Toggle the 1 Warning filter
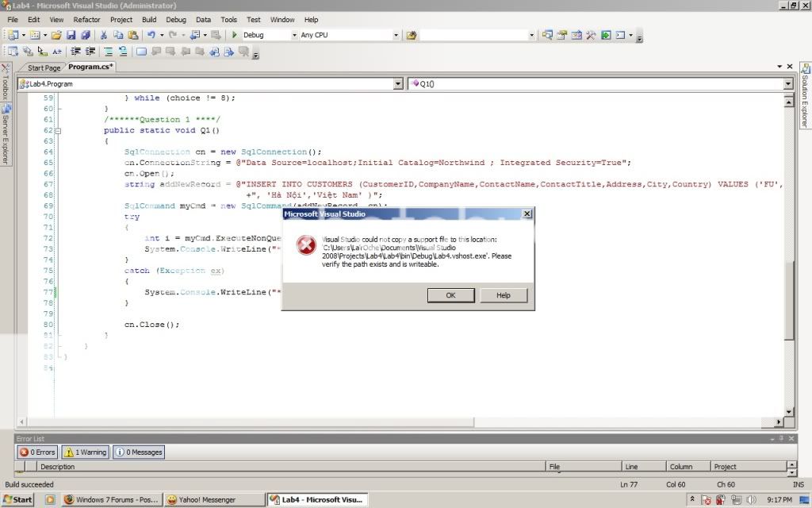The width and height of the screenshot is (812, 508). tap(85, 452)
